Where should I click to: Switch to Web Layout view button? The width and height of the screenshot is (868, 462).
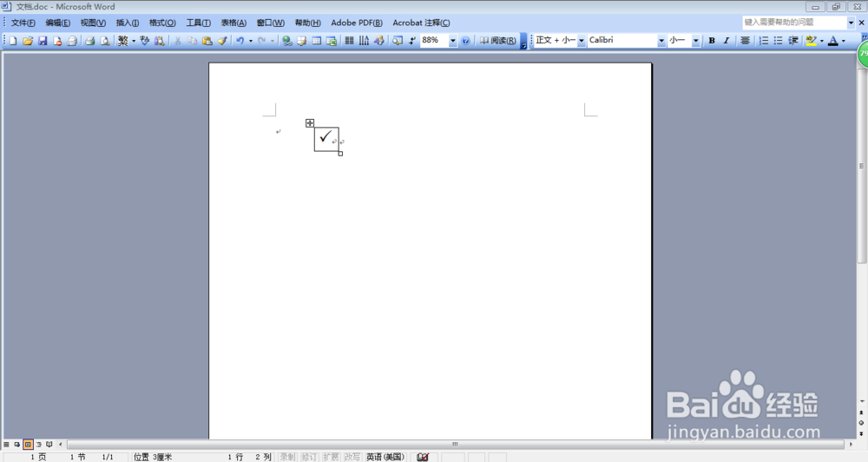tap(17, 445)
